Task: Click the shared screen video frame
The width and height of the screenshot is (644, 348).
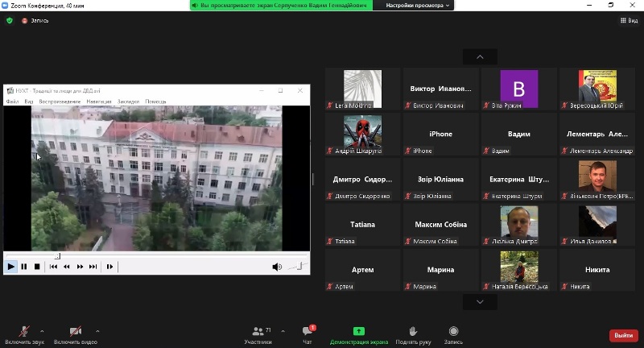Action: (156, 178)
